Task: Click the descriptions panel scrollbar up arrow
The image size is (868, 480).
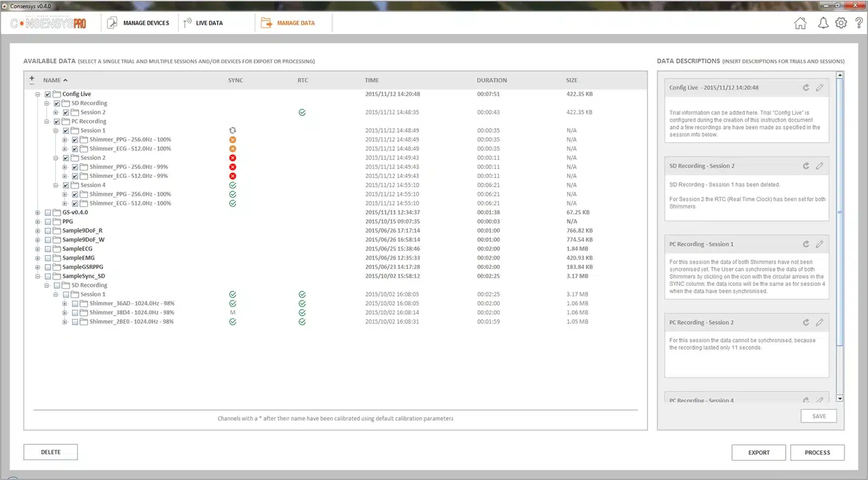Action: pos(840,75)
